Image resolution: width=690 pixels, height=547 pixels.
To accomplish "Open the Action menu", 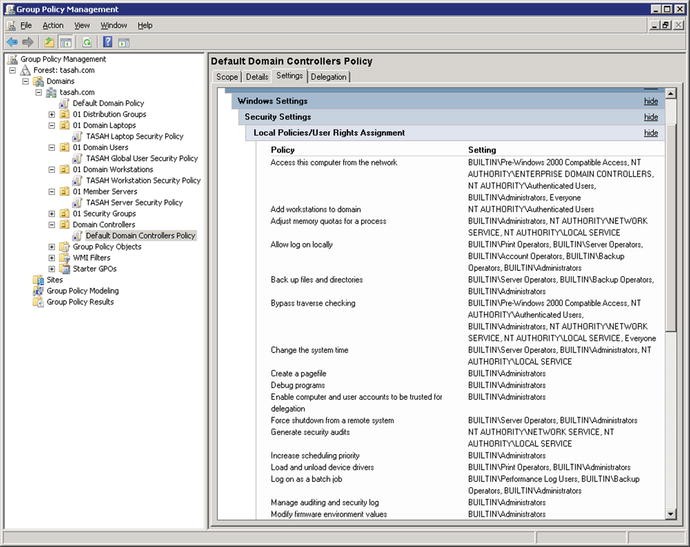I will click(53, 26).
